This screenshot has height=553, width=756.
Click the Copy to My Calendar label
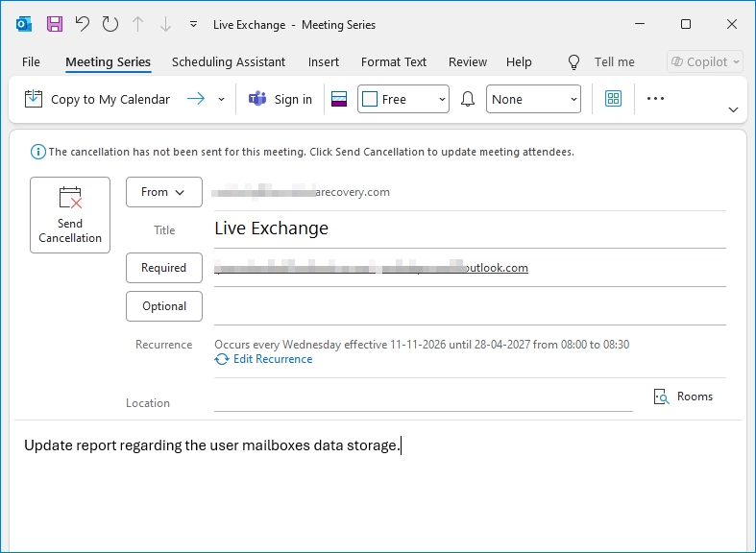(x=110, y=99)
